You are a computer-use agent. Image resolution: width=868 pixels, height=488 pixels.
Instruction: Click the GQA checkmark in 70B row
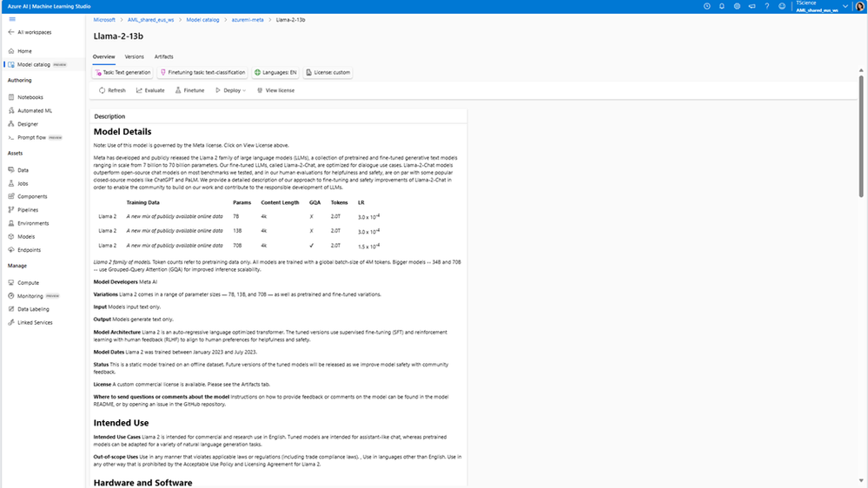[x=312, y=245]
